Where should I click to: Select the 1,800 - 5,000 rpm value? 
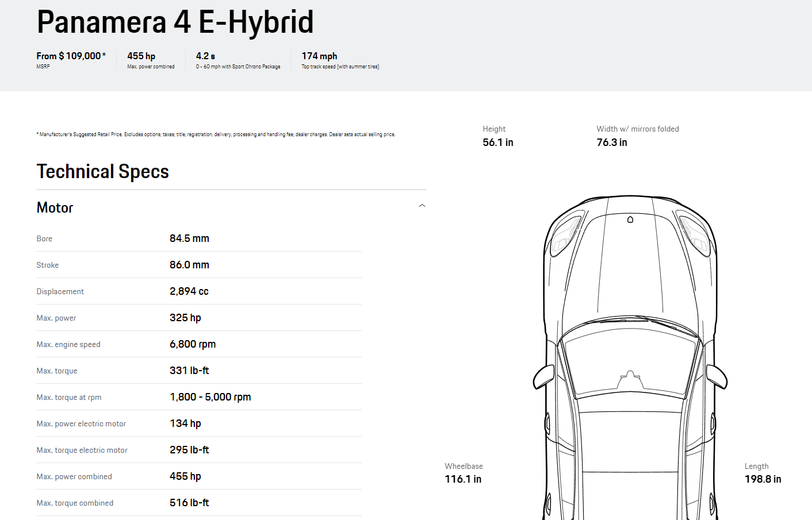pyautogui.click(x=210, y=397)
